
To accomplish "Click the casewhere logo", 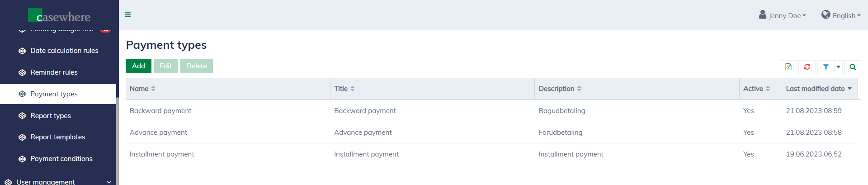I will pyautogui.click(x=59, y=15).
